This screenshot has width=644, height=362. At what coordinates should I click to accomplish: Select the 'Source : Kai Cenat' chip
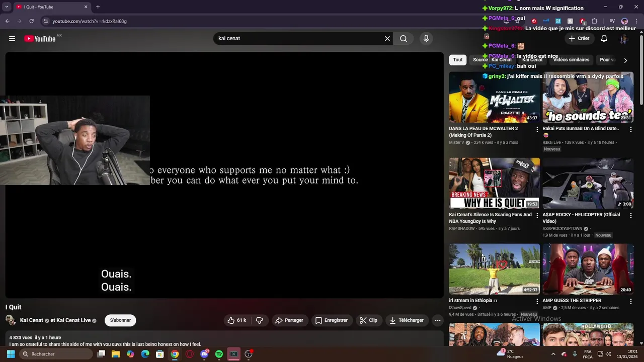(x=492, y=60)
